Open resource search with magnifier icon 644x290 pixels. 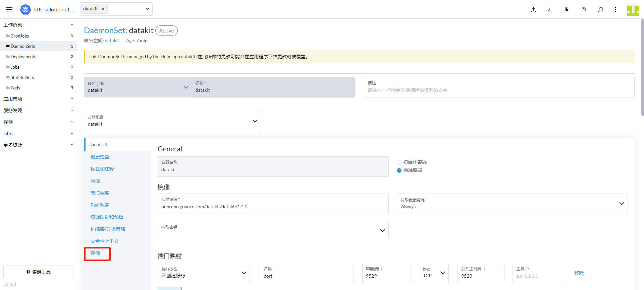pyautogui.click(x=600, y=9)
